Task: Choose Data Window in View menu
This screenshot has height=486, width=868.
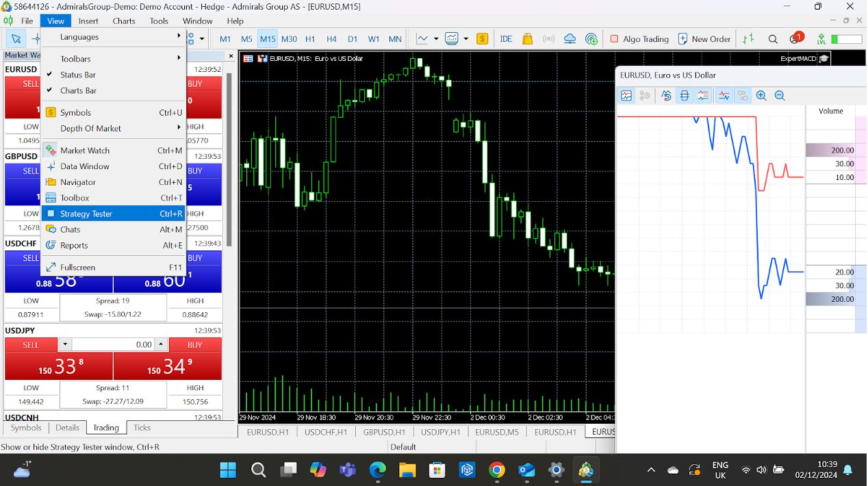Action: 114,166
